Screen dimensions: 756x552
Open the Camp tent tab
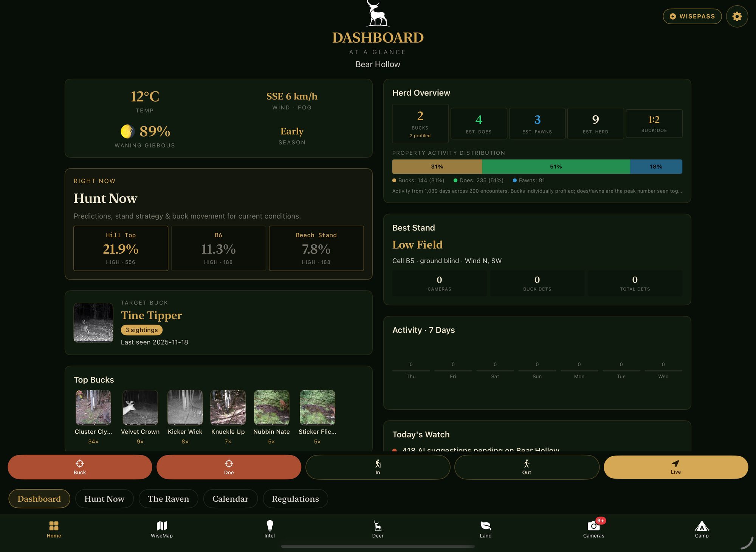[702, 529]
